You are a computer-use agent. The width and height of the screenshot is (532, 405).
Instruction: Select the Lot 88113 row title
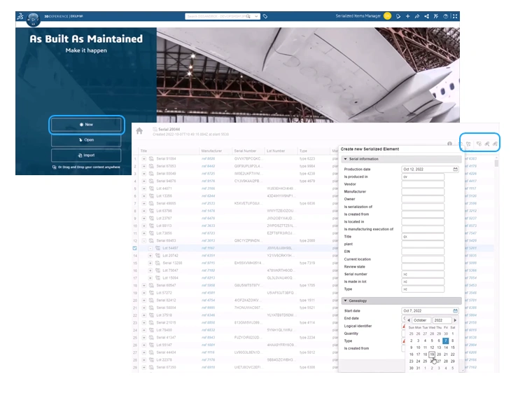(x=164, y=226)
